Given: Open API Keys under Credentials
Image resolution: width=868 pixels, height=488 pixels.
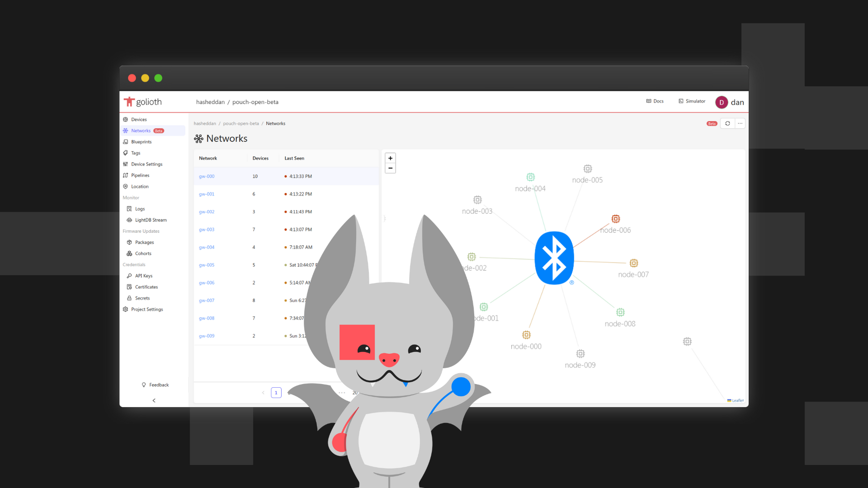Looking at the screenshot, I should [143, 276].
